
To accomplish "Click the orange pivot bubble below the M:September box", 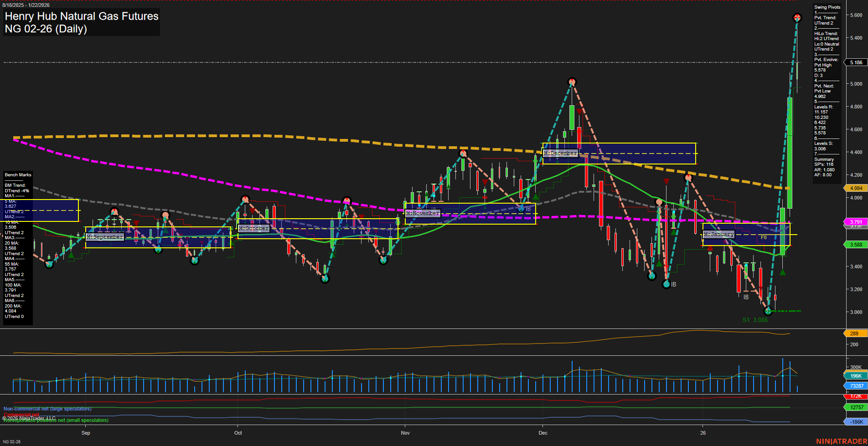I will 165,214.
